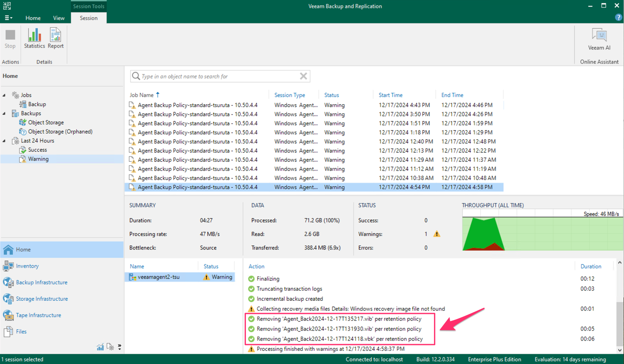Collapse the Last 24 Hours tree node

point(4,141)
